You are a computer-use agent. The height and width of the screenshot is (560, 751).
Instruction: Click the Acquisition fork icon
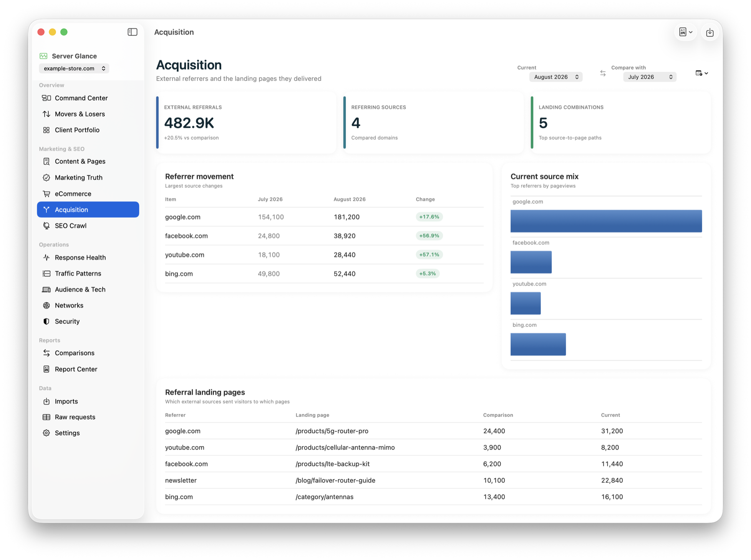pos(46,209)
